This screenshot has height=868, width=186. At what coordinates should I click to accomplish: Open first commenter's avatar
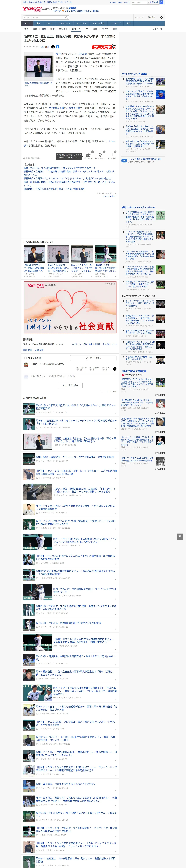pyautogui.click(x=26, y=365)
